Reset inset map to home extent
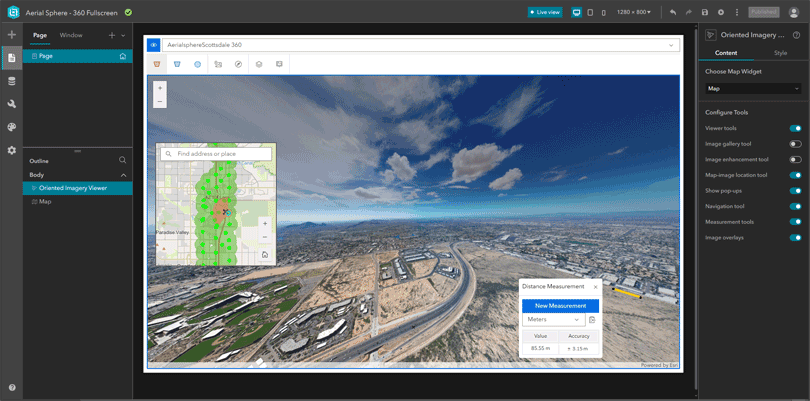Viewport: 810px width, 401px height. [x=265, y=254]
